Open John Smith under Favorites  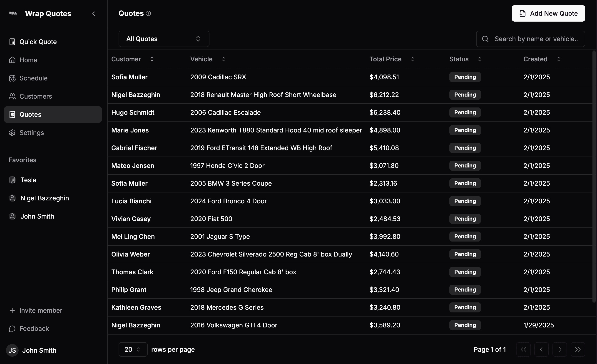53,216
